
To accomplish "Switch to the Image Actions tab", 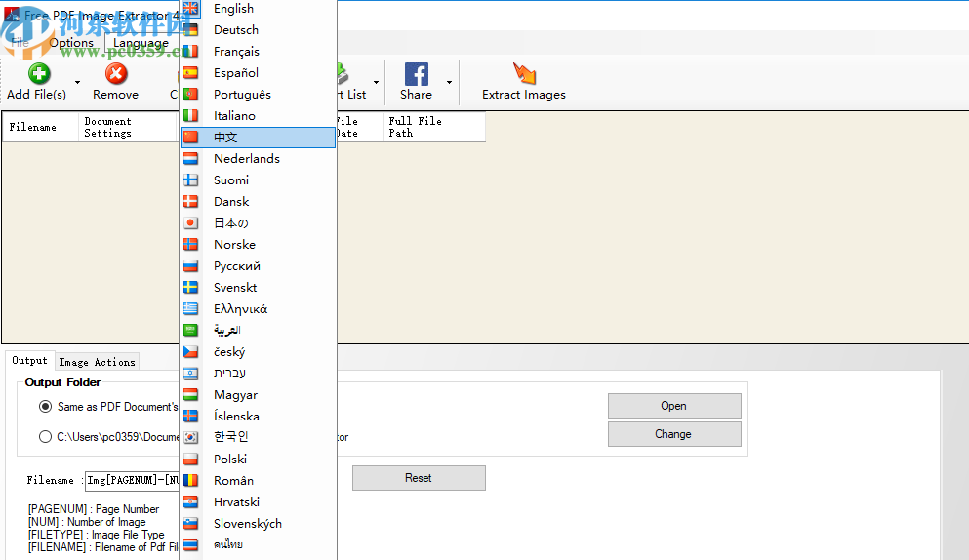I will click(97, 362).
